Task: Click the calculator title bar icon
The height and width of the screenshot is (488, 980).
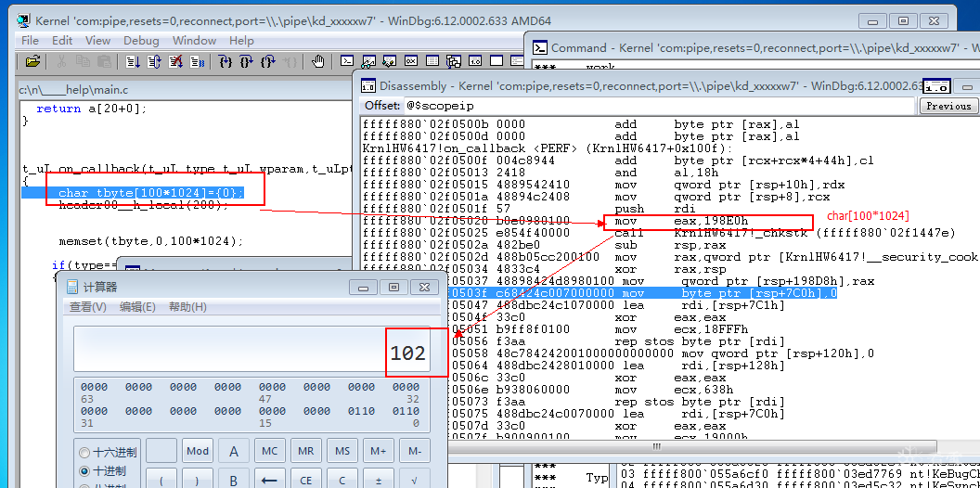Action: pos(73,288)
